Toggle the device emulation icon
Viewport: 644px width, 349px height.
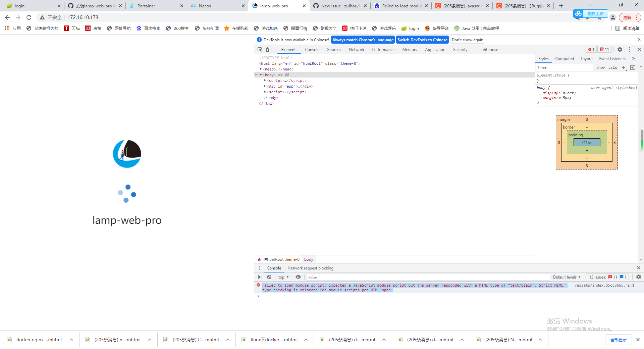(x=268, y=49)
